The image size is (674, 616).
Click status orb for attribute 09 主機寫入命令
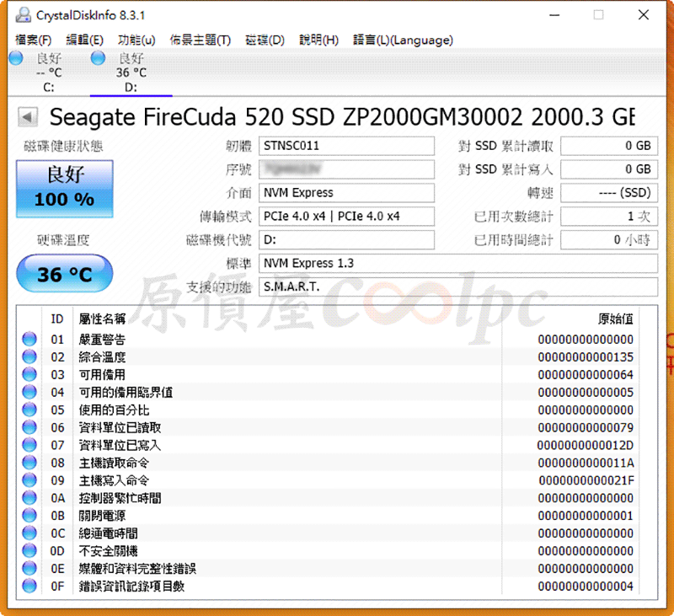click(29, 480)
